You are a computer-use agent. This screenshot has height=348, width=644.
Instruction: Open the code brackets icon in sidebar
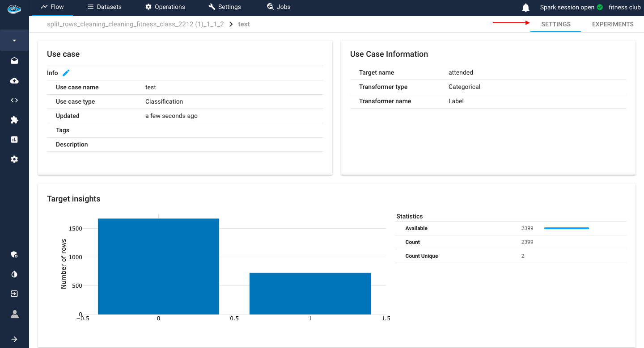pos(14,100)
